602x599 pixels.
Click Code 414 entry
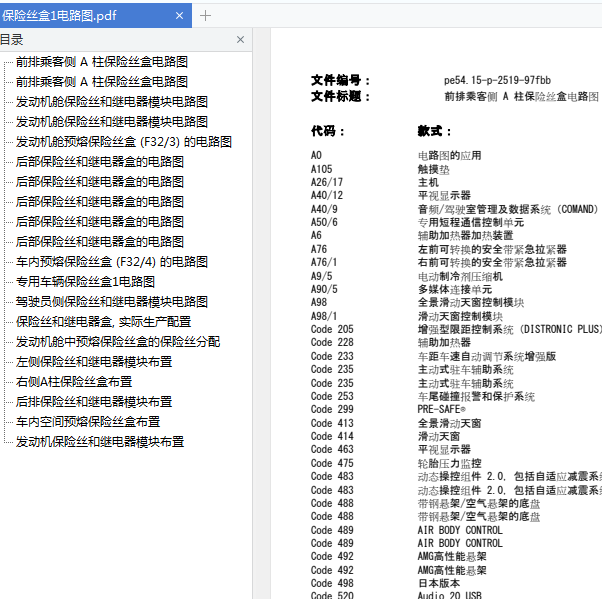click(x=332, y=436)
